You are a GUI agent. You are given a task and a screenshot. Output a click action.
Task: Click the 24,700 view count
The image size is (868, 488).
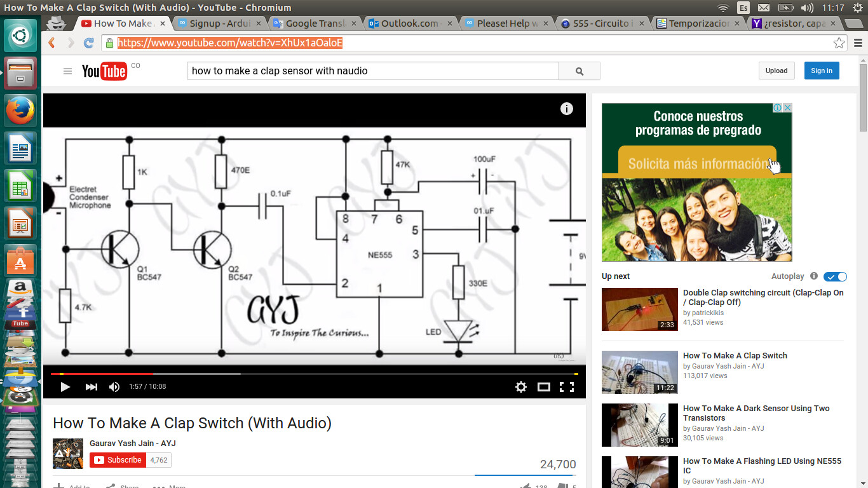click(x=558, y=464)
